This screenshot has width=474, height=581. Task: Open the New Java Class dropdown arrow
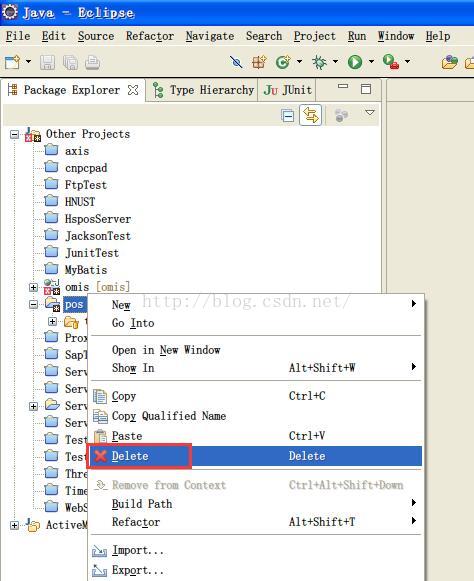299,62
